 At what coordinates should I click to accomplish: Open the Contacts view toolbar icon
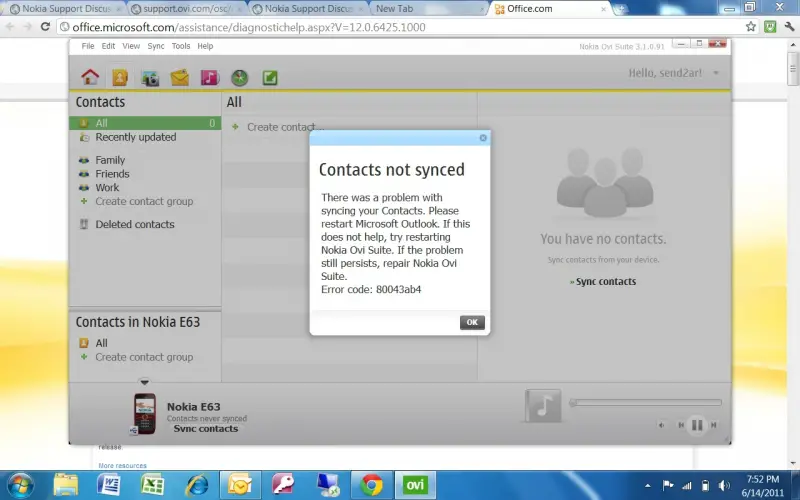pos(120,77)
